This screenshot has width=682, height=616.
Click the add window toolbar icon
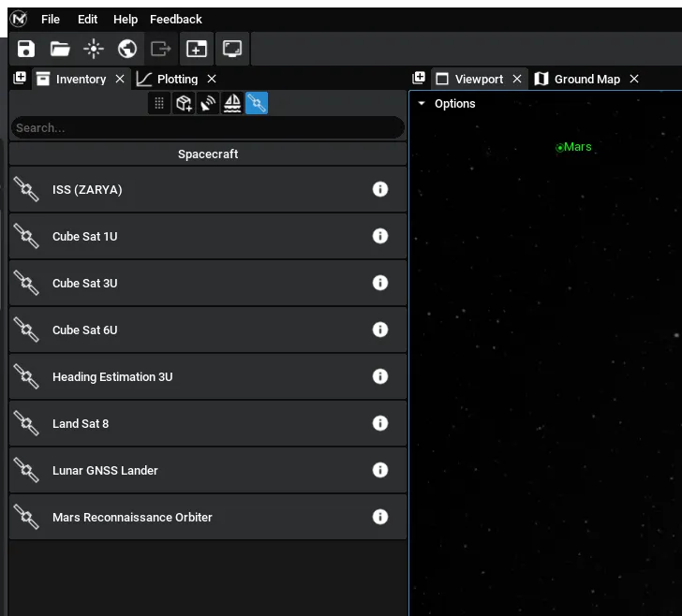196,49
